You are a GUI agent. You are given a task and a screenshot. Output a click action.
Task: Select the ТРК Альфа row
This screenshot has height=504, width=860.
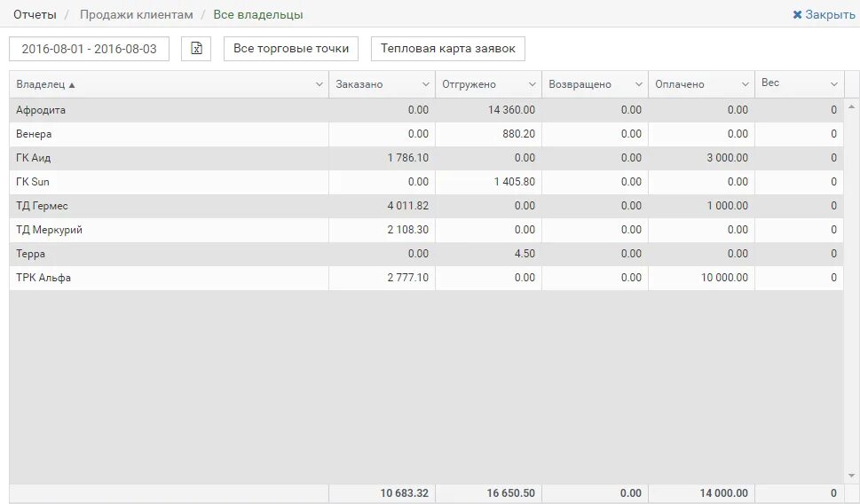[426, 278]
